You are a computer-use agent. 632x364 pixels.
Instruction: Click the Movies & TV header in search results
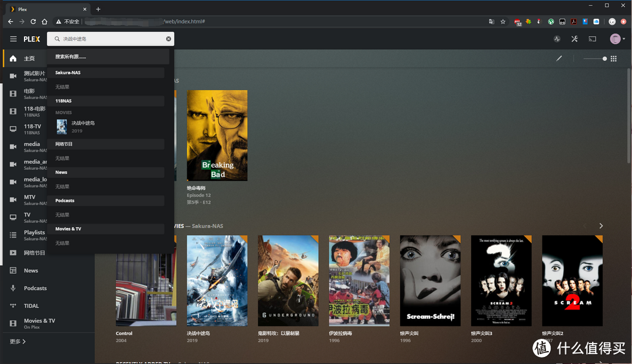click(x=106, y=229)
